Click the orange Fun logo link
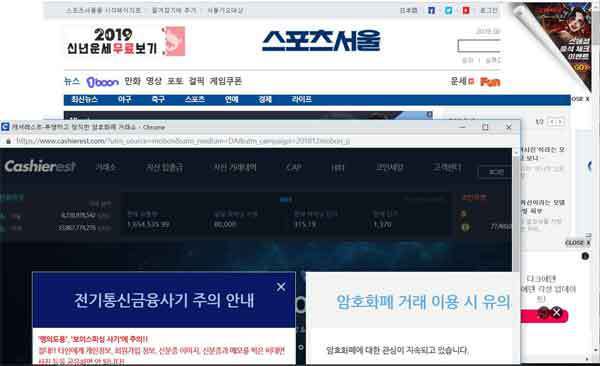Image resolution: width=600 pixels, height=366 pixels. 490,82
